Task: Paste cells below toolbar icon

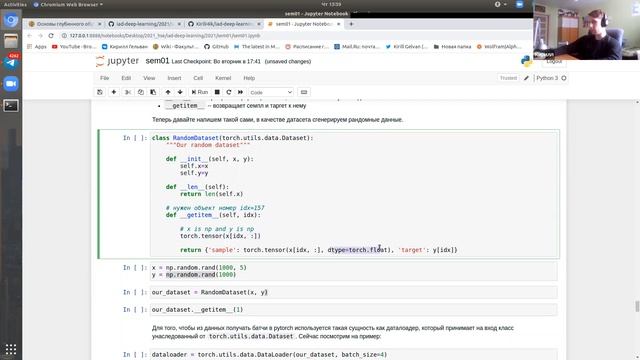Action: (x=153, y=92)
